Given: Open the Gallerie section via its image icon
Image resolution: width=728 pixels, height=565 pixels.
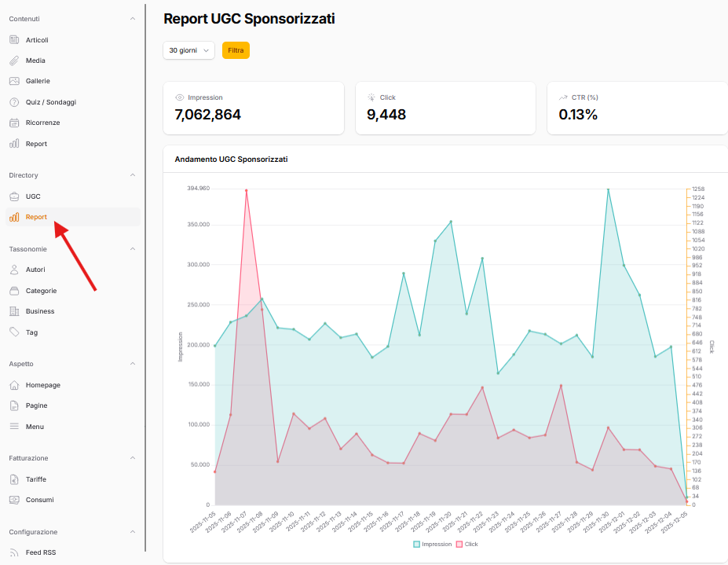Looking at the screenshot, I should point(14,81).
